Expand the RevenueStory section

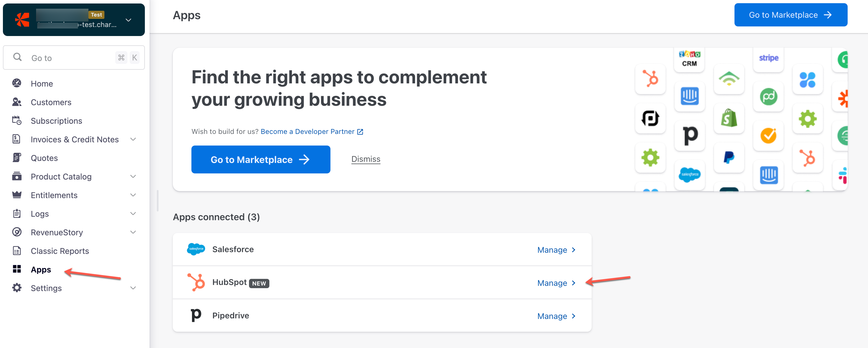click(x=133, y=232)
